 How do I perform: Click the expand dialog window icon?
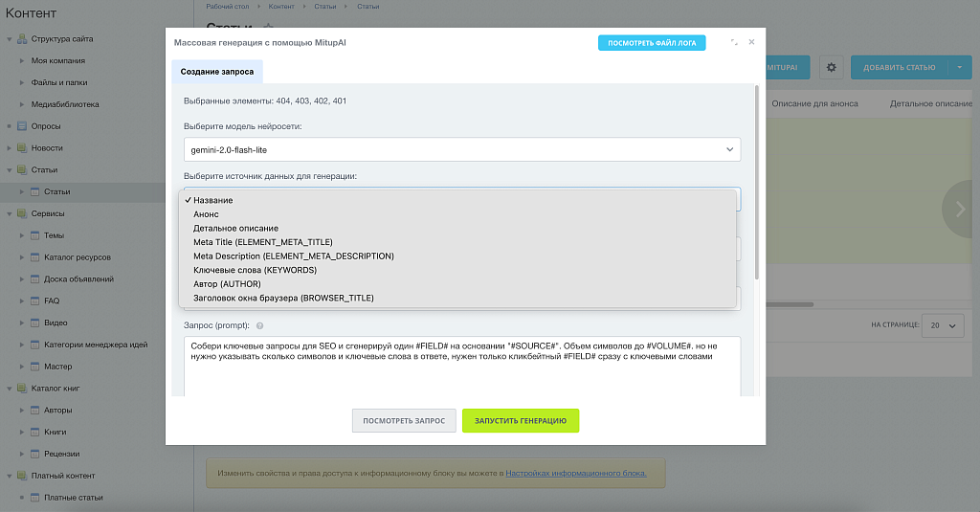(x=734, y=43)
